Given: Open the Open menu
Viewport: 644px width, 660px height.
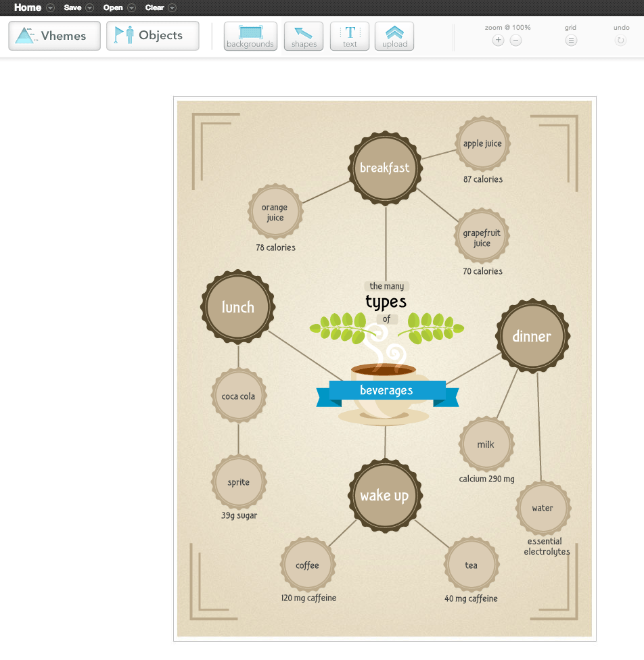Looking at the screenshot, I should coord(113,7).
